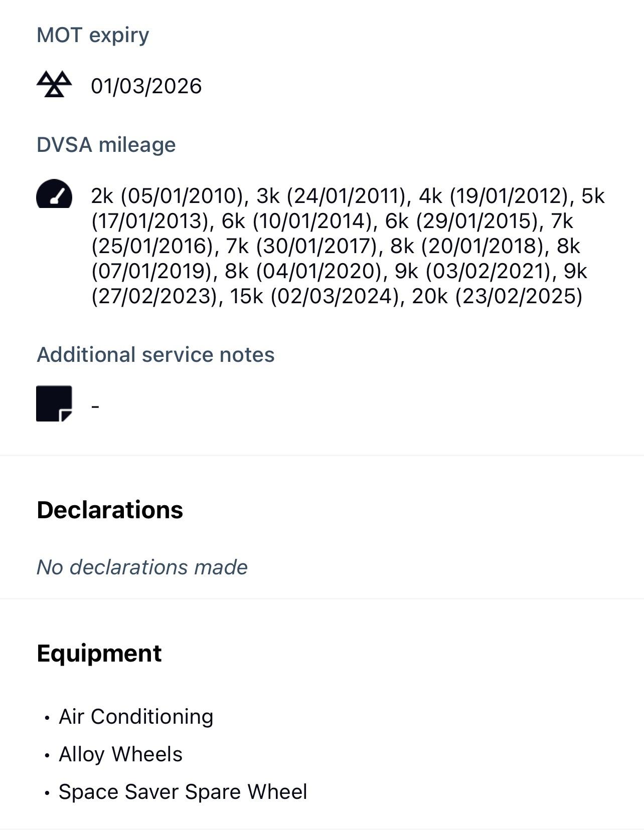
Task: Select the MOT expiry label
Action: (93, 35)
